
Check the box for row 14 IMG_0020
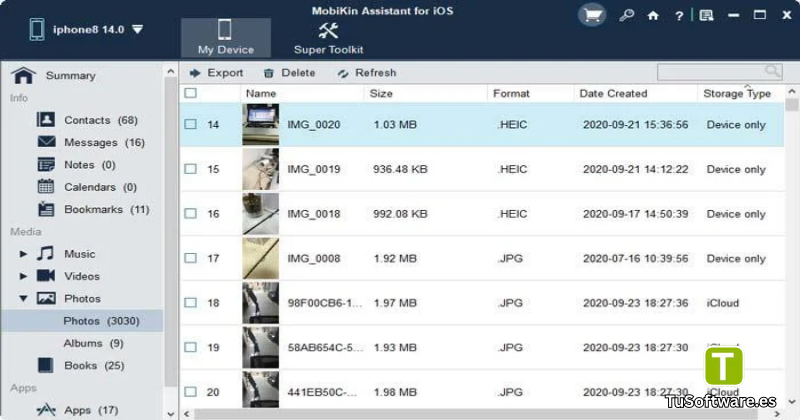tap(191, 124)
